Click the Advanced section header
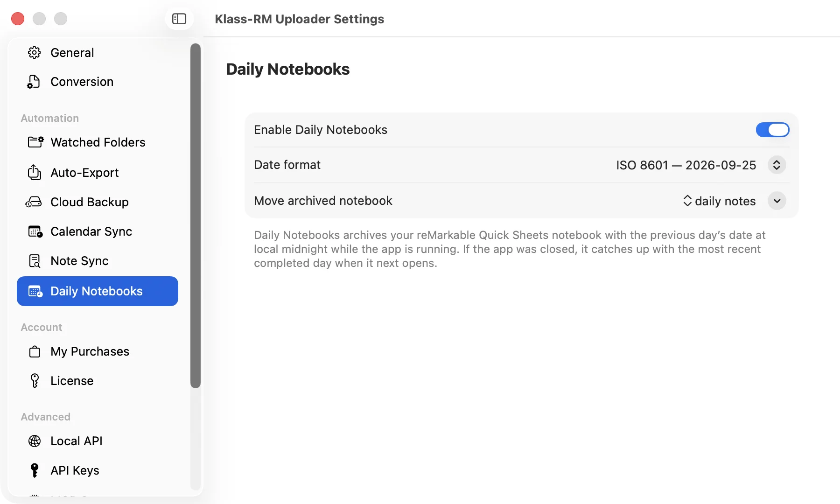Screen dimensions: 840x504 click(46, 417)
